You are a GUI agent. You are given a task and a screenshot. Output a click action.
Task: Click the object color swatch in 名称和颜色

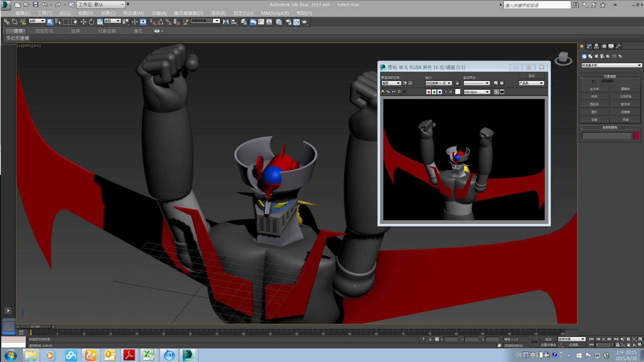636,136
